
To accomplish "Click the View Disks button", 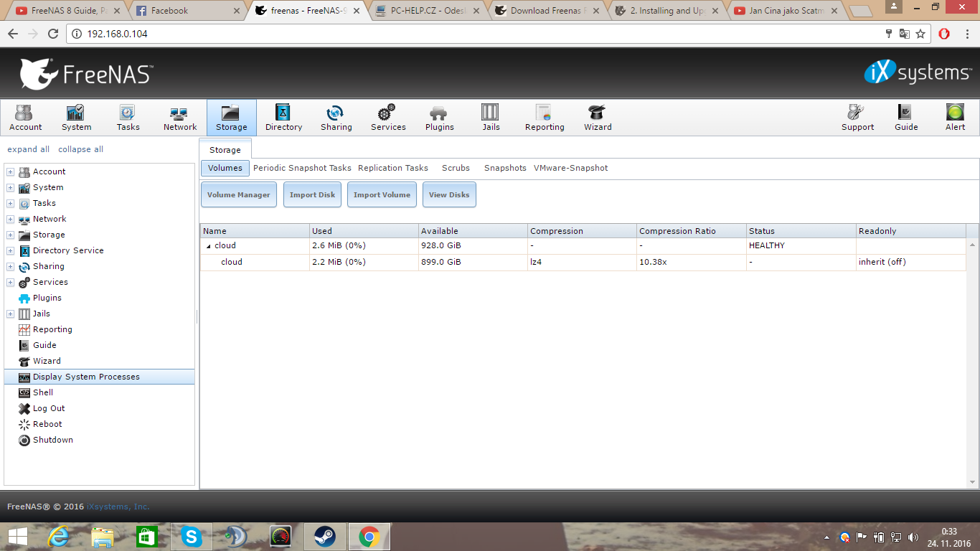I will pyautogui.click(x=449, y=194).
